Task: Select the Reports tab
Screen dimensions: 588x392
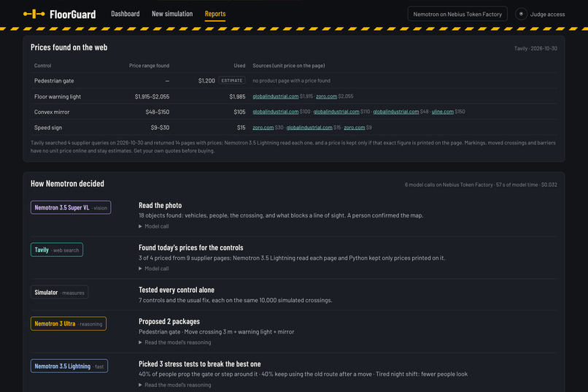Action: pos(215,13)
